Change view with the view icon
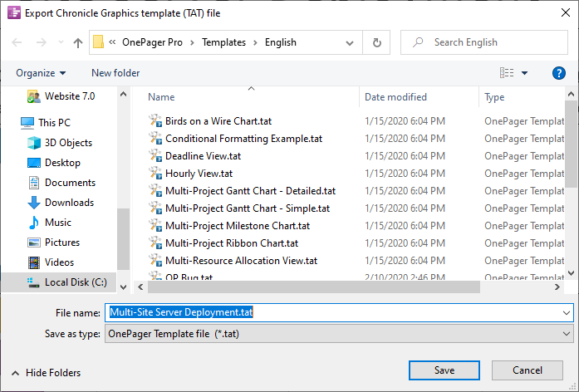 pyautogui.click(x=507, y=73)
